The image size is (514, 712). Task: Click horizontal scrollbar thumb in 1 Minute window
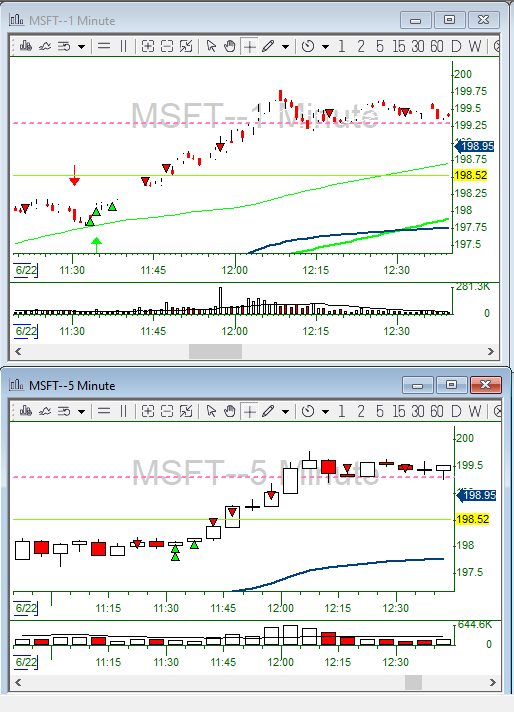coord(215,351)
